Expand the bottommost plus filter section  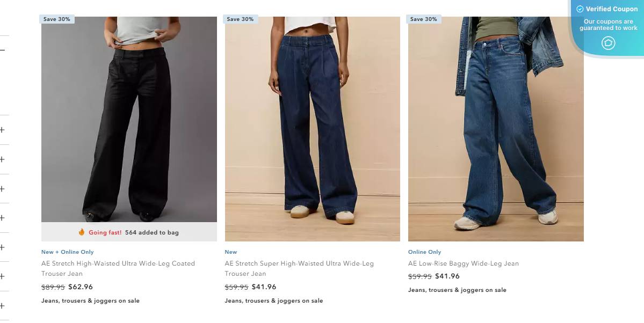3,306
